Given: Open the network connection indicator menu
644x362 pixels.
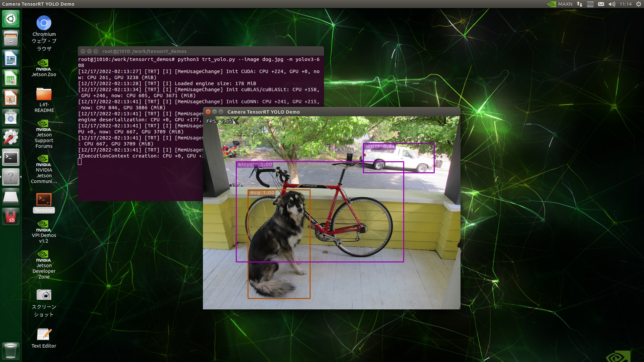Looking at the screenshot, I should tap(580, 4).
